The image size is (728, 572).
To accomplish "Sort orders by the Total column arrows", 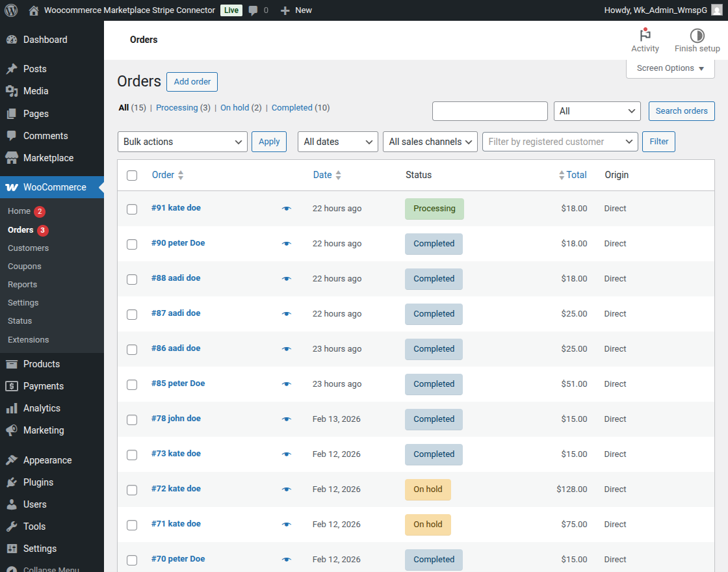I will click(562, 175).
